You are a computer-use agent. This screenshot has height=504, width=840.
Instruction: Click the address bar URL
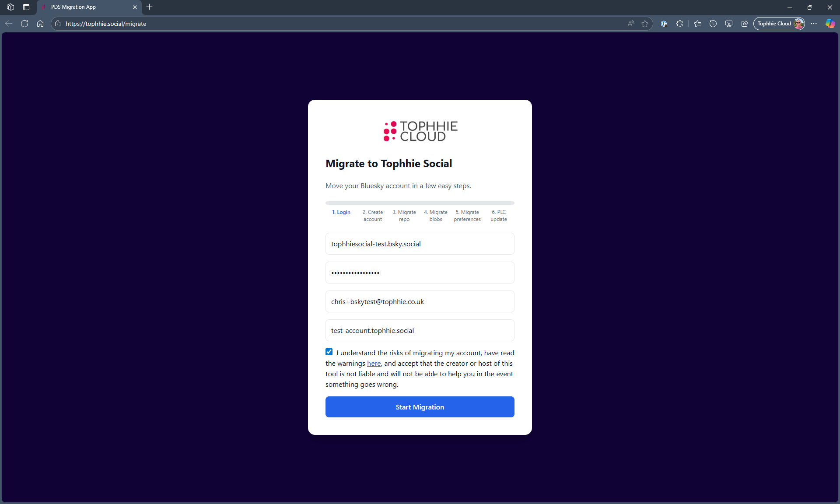tap(106, 24)
